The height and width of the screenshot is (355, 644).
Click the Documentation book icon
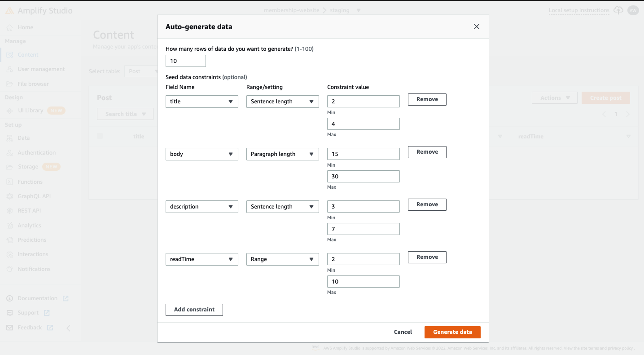(9, 298)
